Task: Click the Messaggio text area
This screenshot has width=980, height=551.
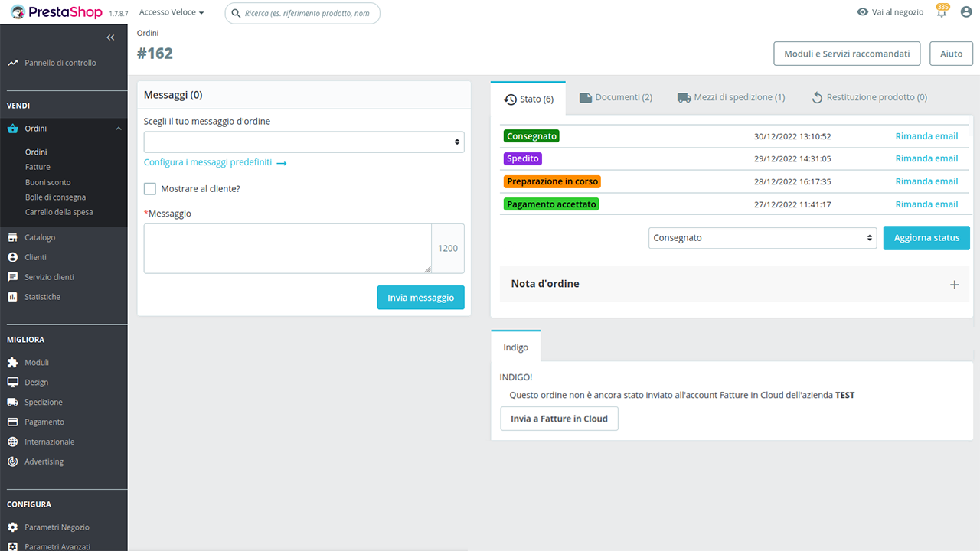Action: [287, 249]
